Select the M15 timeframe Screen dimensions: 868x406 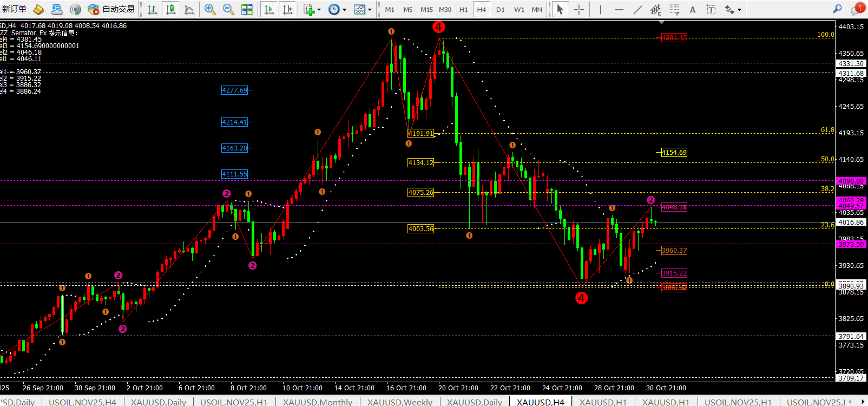(x=426, y=10)
